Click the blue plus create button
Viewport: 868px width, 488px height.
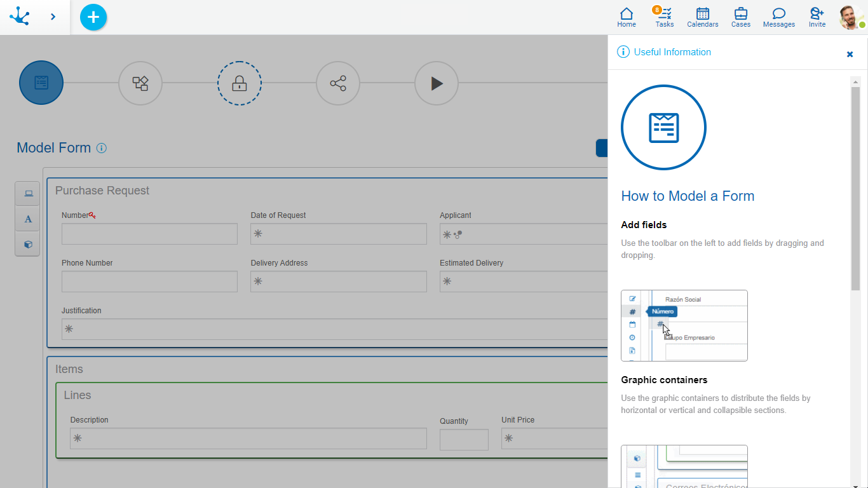point(93,17)
